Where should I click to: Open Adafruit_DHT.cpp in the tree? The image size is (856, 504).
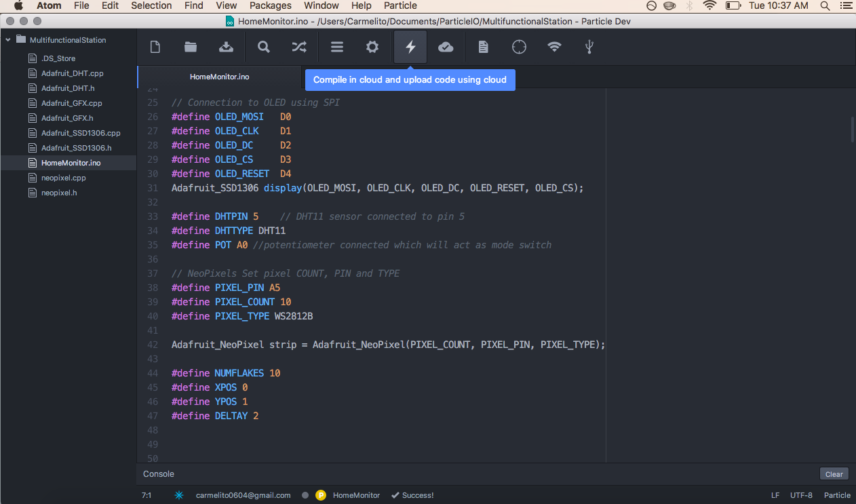[x=72, y=73]
